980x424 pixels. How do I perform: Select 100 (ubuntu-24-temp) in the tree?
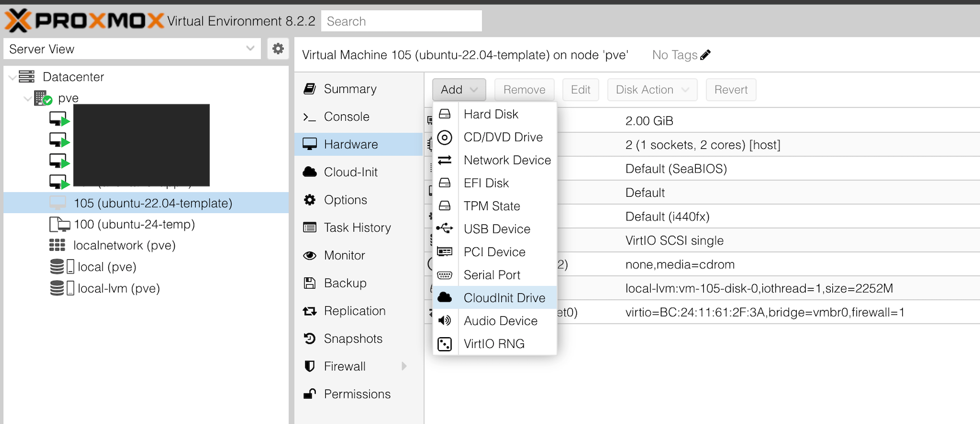pyautogui.click(x=134, y=224)
